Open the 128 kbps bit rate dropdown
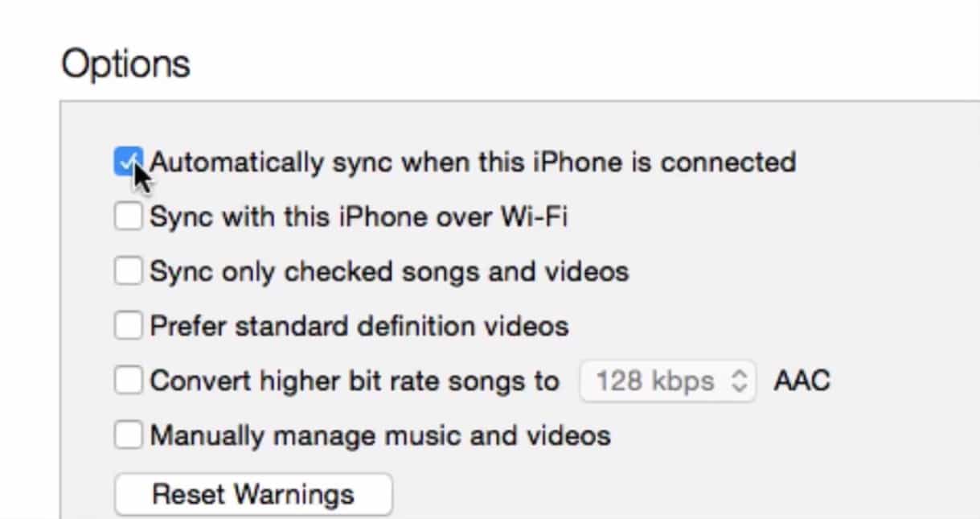 666,381
